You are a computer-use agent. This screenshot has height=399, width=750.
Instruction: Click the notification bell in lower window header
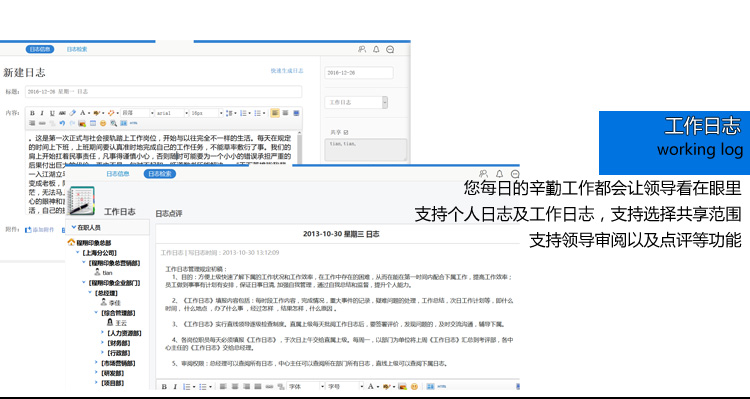click(x=499, y=174)
